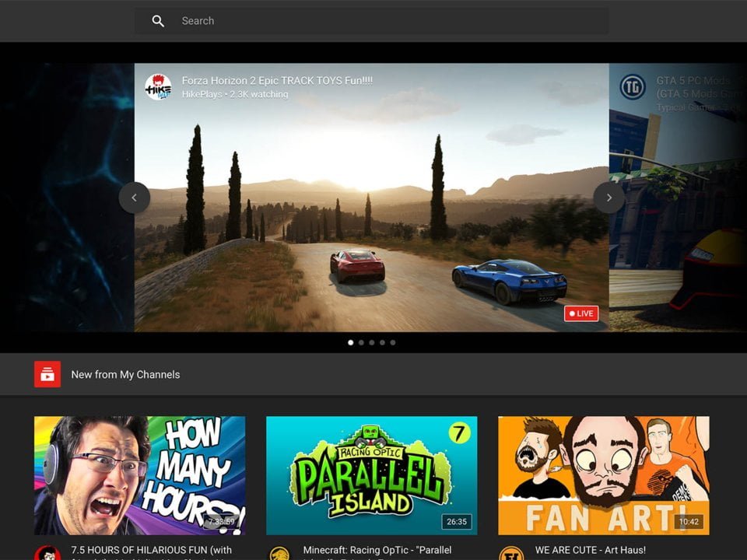The width and height of the screenshot is (747, 560).
Task: Open the Typical Gamer TG channel avatar
Action: (633, 87)
